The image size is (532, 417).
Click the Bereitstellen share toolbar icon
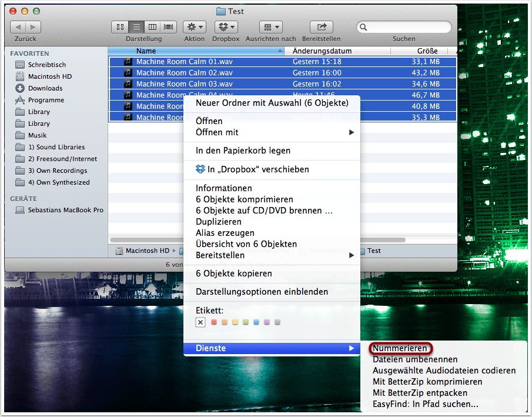[322, 27]
